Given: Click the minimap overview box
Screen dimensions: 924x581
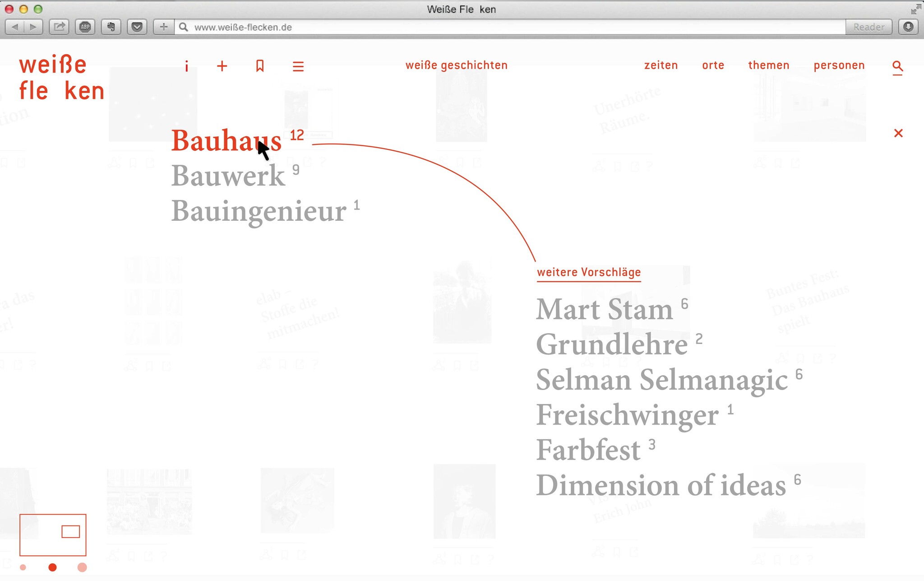Looking at the screenshot, I should pos(53,535).
